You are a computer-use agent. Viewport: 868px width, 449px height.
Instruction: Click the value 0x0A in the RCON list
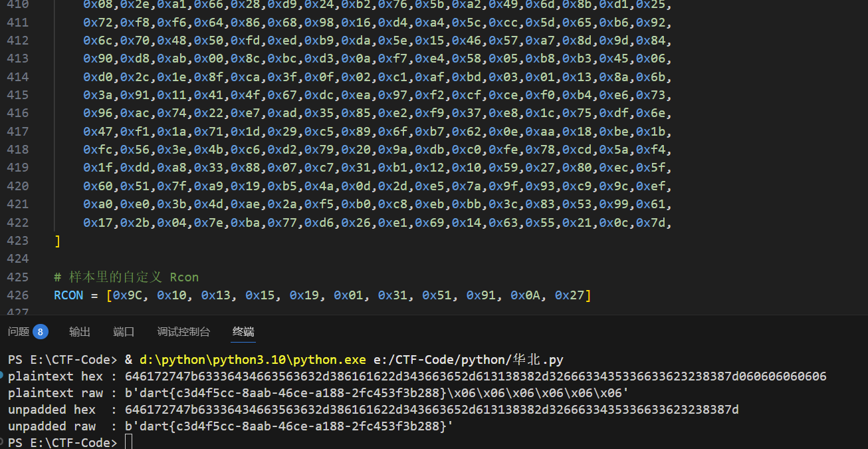(x=525, y=295)
